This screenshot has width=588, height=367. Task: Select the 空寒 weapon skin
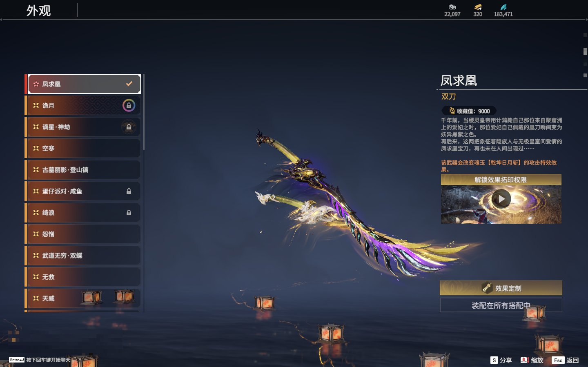pos(83,148)
